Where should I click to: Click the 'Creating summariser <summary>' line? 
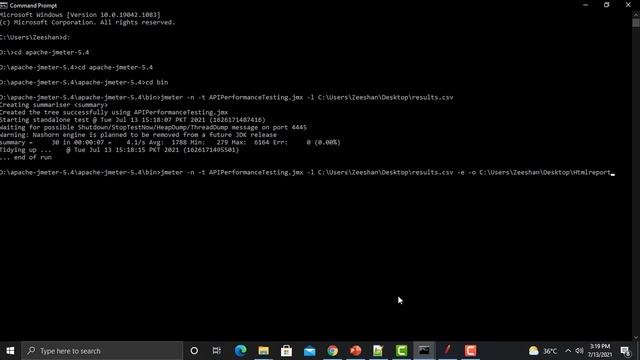54,105
